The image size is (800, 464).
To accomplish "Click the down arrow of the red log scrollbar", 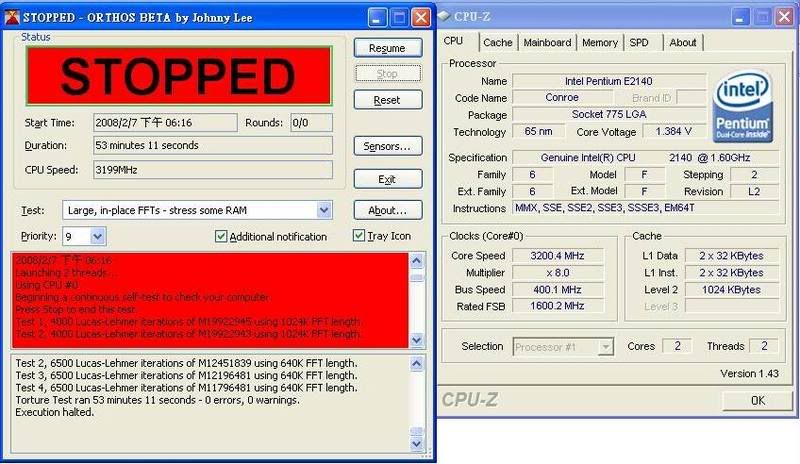I will 416,340.
